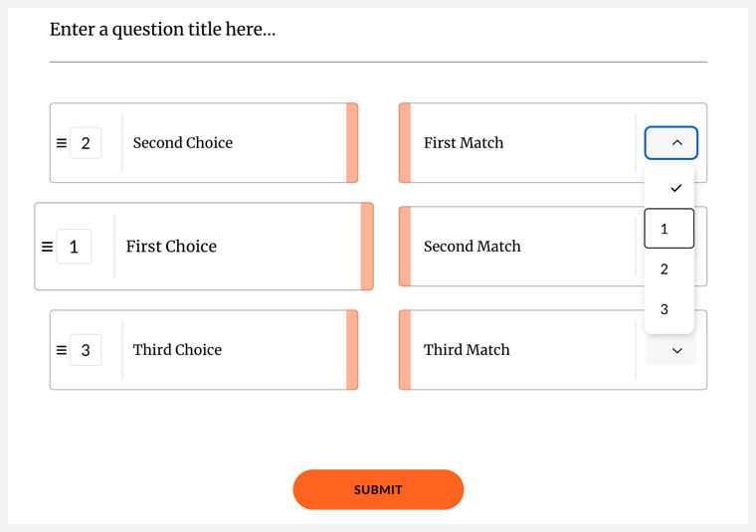
Task: Expand the Third Match order dropdown
Action: (671, 350)
